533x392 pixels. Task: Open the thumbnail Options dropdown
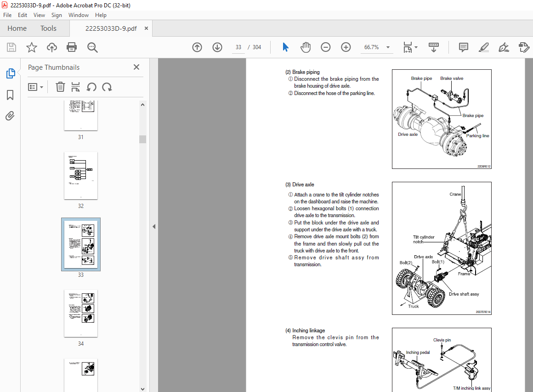pos(35,87)
